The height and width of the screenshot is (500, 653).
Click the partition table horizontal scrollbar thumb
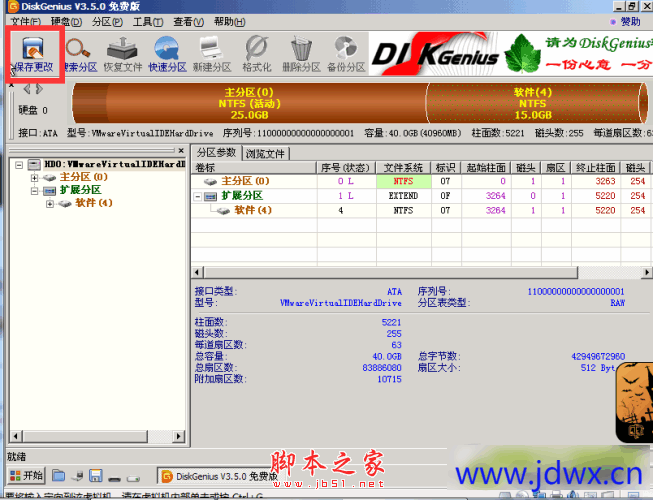391,273
